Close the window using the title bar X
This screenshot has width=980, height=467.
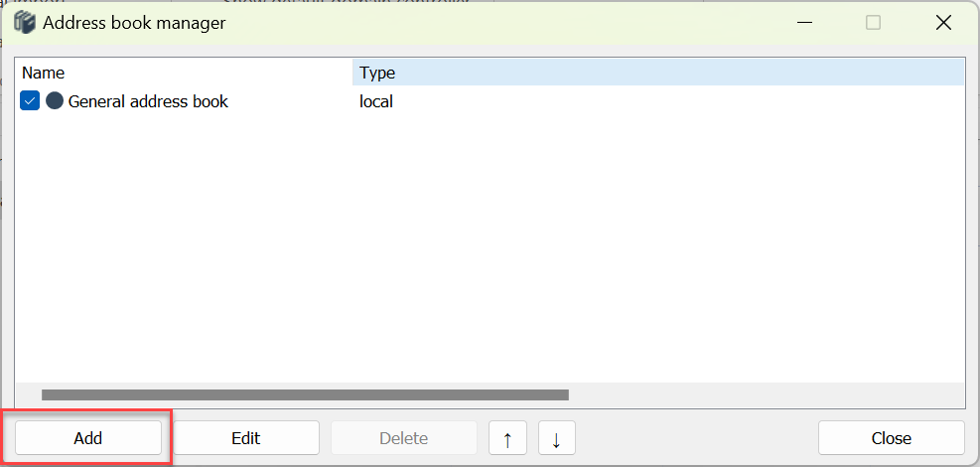coord(943,22)
